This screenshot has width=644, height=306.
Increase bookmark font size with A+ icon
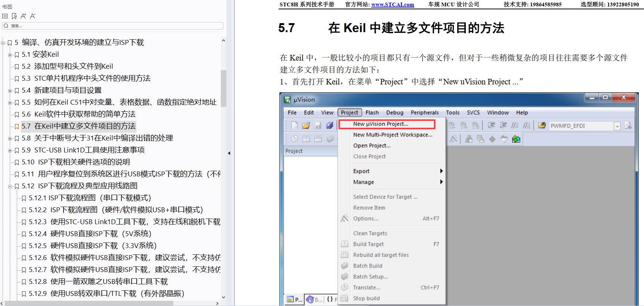tap(23, 16)
